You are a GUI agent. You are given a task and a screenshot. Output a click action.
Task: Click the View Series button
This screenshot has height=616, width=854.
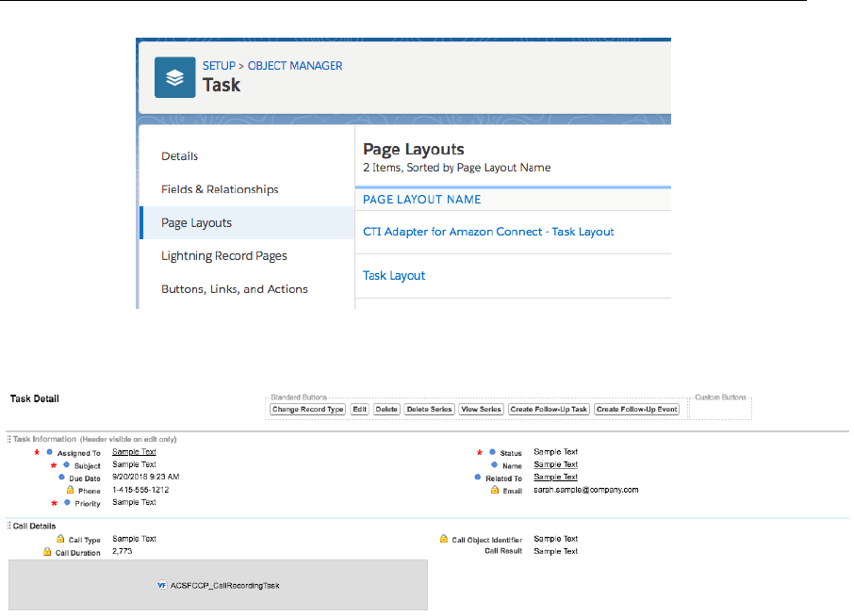coord(481,409)
